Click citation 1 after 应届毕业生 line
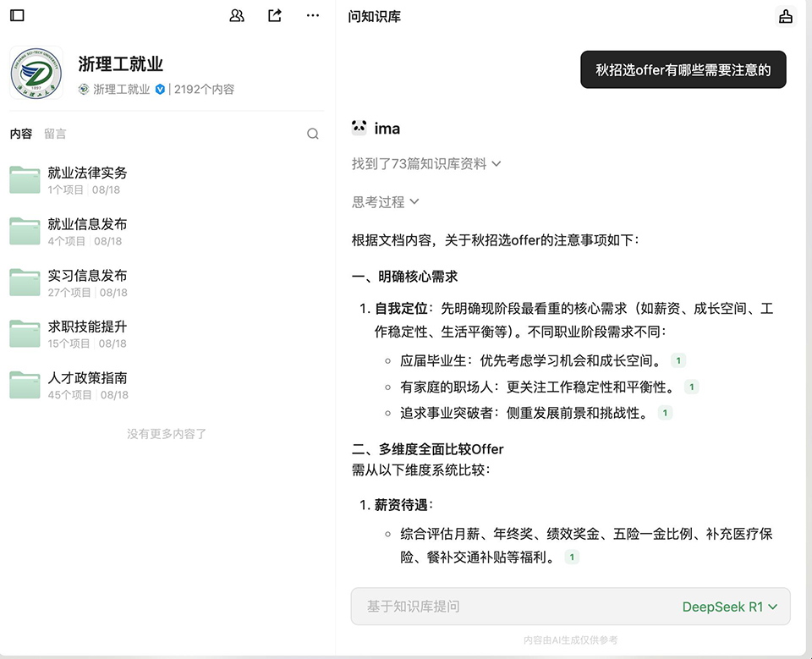Image resolution: width=812 pixels, height=659 pixels. (x=678, y=361)
